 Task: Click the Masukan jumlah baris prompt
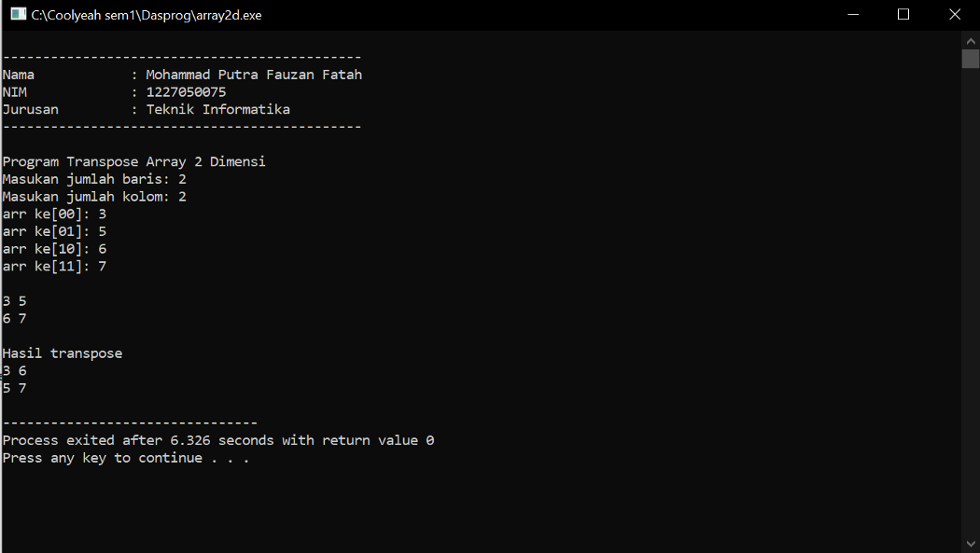[x=93, y=178]
